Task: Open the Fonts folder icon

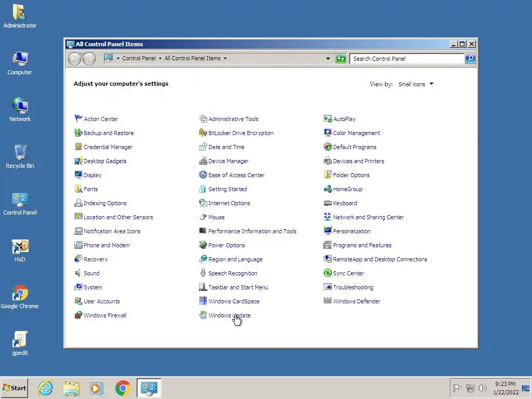Action: (x=78, y=189)
